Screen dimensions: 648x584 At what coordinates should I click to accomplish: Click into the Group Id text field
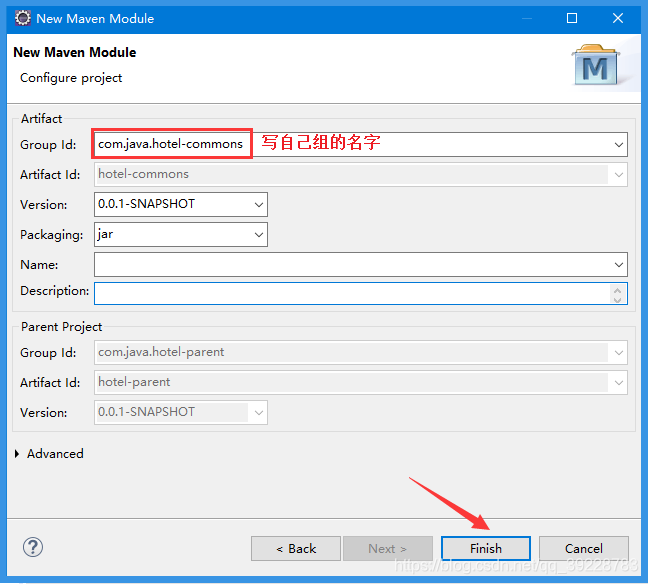360,145
